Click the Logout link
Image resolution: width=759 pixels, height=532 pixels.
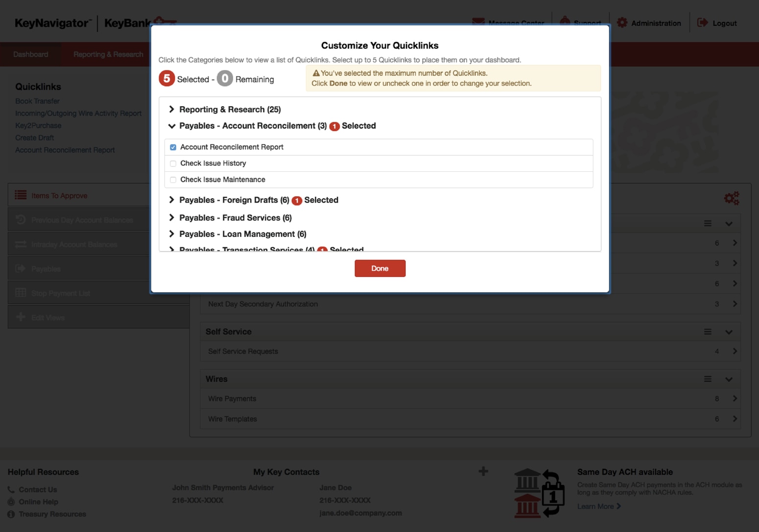coord(725,23)
